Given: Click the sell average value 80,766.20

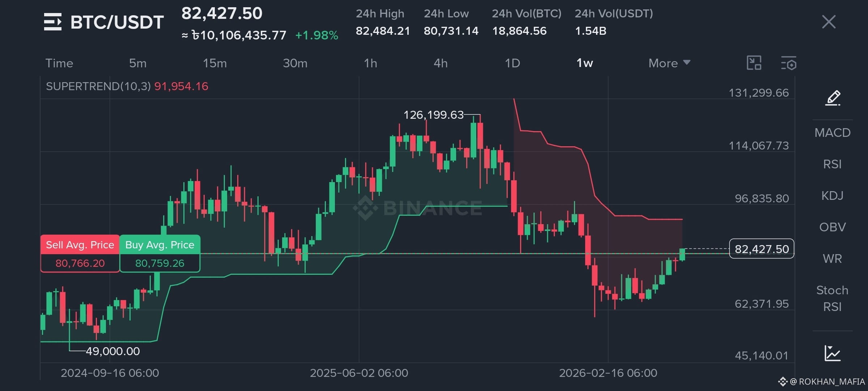Looking at the screenshot, I should pyautogui.click(x=80, y=263).
